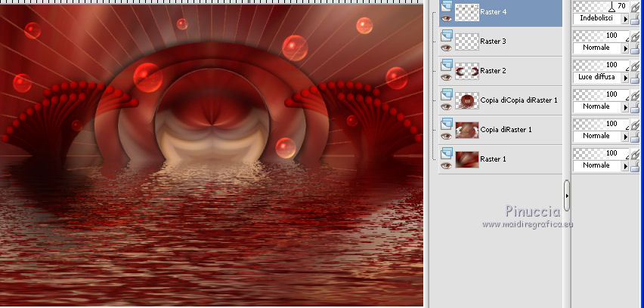Toggle the layer link chain for Raster 4
The height and width of the screenshot is (308, 644).
click(635, 6)
